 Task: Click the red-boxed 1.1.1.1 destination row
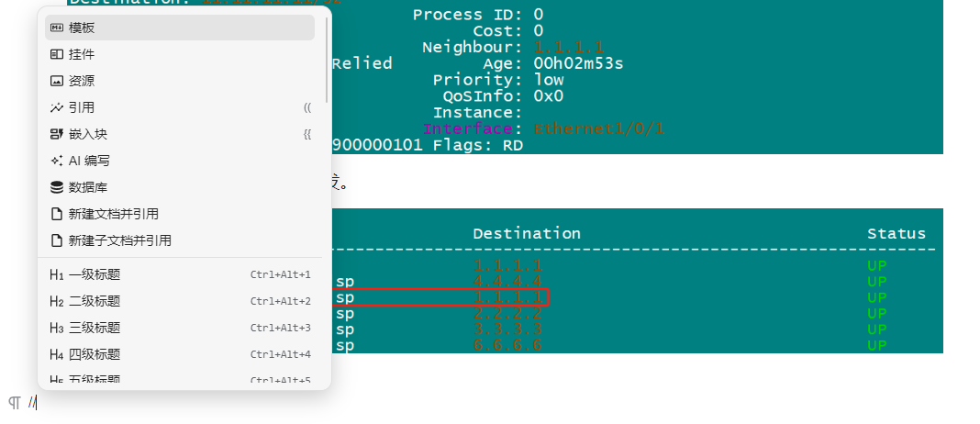click(x=509, y=297)
